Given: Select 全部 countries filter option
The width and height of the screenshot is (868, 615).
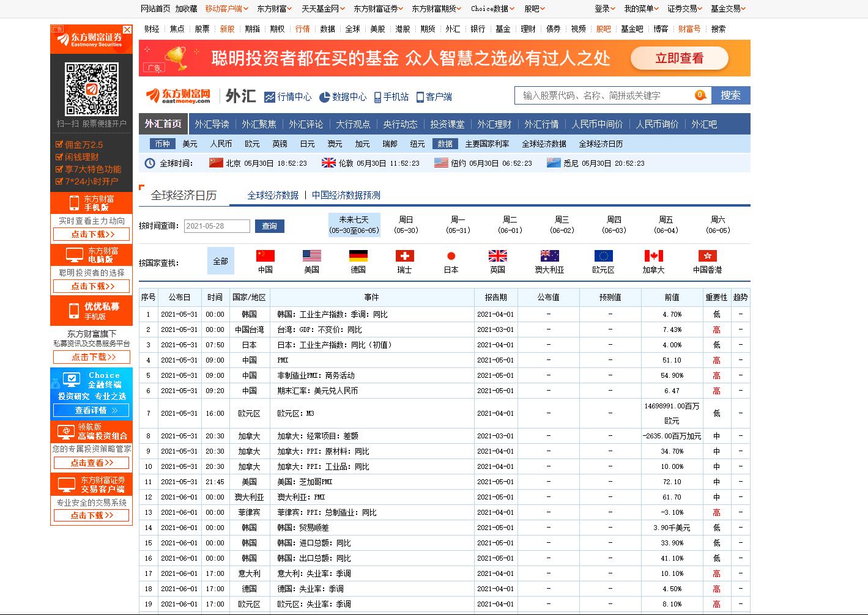Looking at the screenshot, I should tap(220, 261).
